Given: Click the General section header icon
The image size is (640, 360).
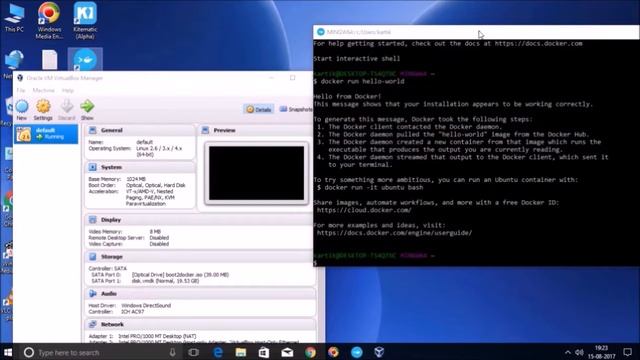Looking at the screenshot, I should (x=93, y=130).
